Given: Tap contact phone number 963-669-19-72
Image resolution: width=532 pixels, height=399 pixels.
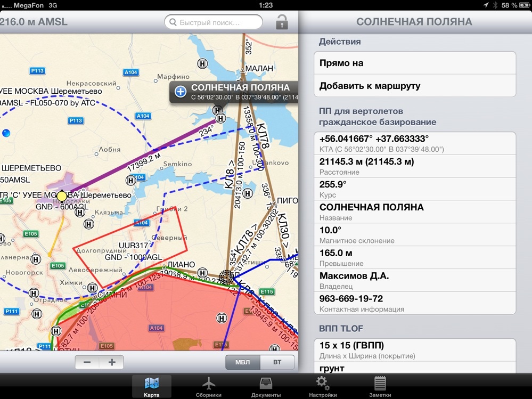Looking at the screenshot, I should pos(414,303).
